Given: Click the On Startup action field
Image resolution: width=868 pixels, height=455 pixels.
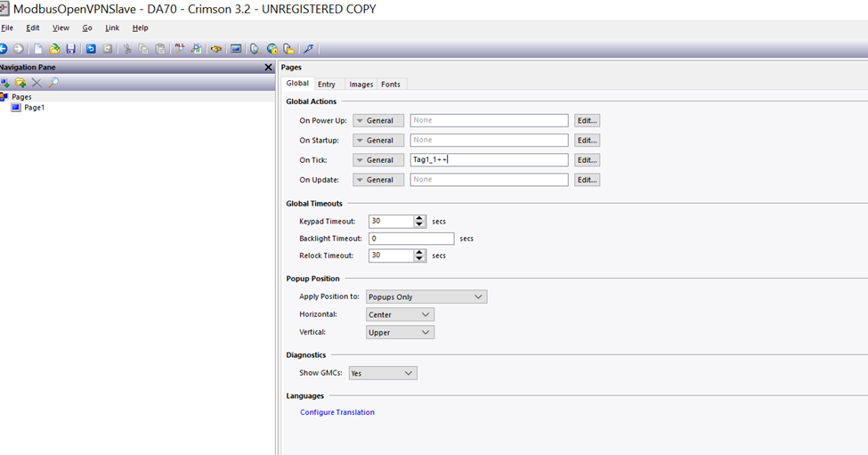Looking at the screenshot, I should (x=490, y=141).
